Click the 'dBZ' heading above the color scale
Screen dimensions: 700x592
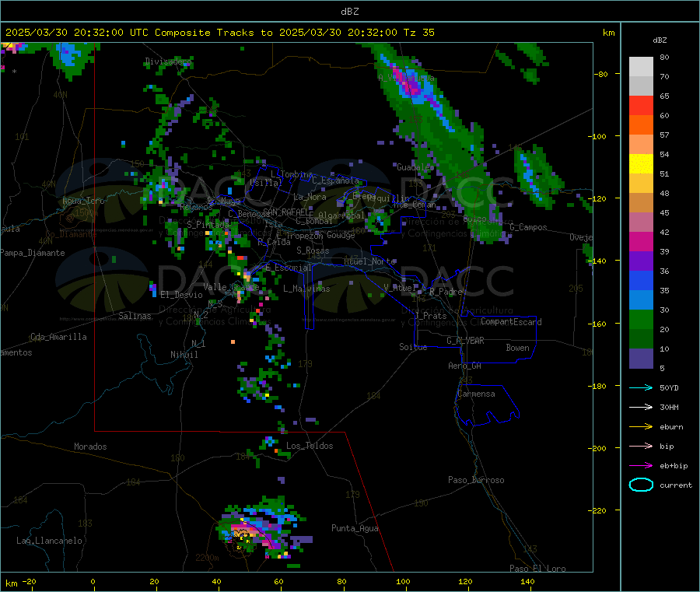tap(660, 40)
